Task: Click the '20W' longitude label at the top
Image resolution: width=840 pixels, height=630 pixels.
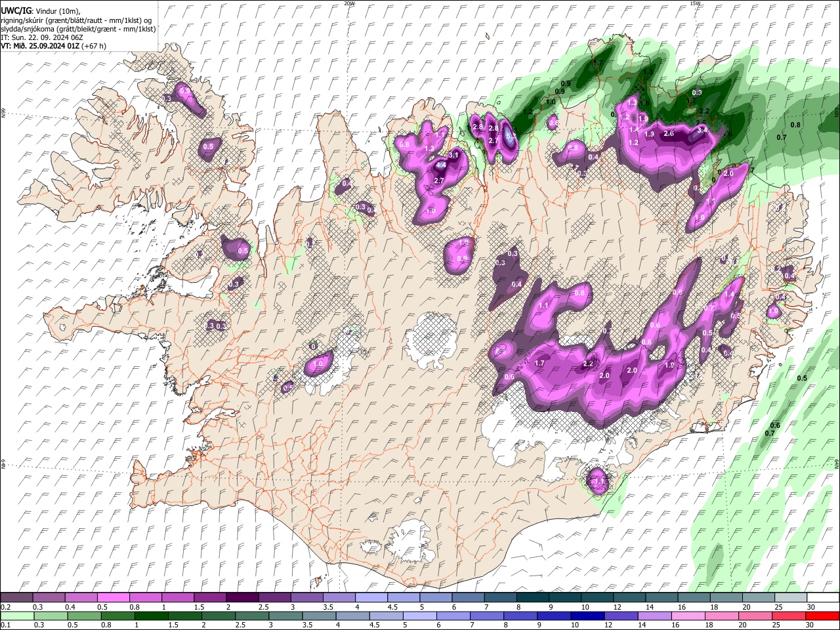Action: tap(349, 3)
